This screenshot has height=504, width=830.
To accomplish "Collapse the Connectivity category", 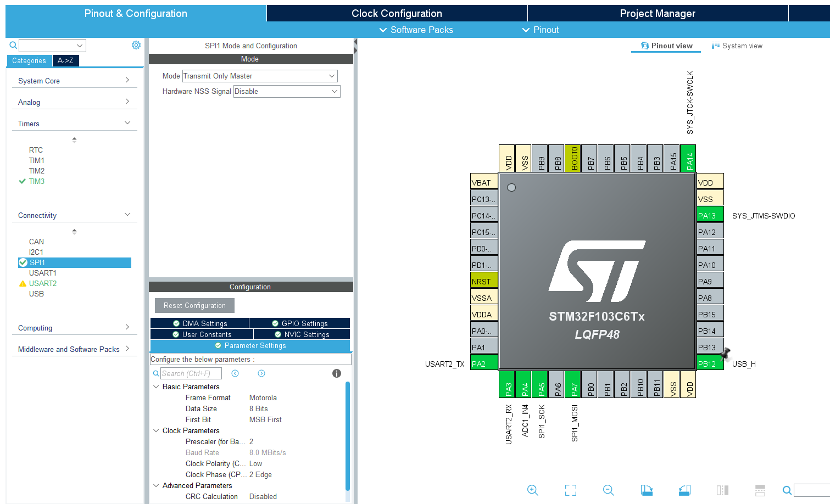I will tap(74, 215).
